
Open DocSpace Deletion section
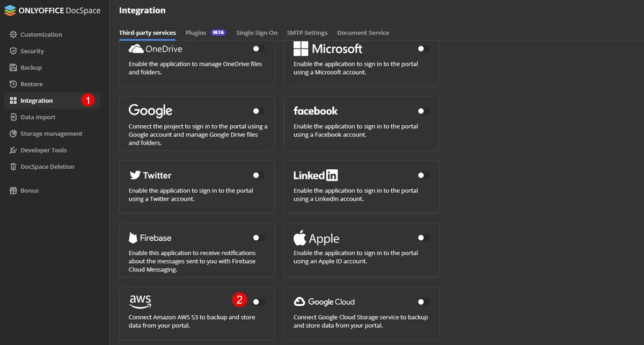(x=52, y=167)
